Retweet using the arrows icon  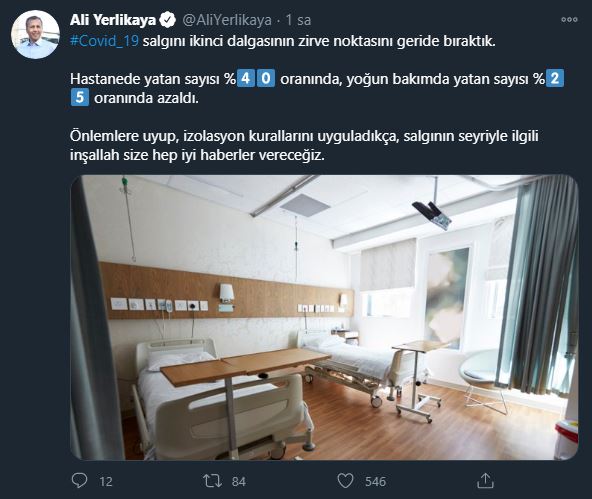(x=213, y=481)
